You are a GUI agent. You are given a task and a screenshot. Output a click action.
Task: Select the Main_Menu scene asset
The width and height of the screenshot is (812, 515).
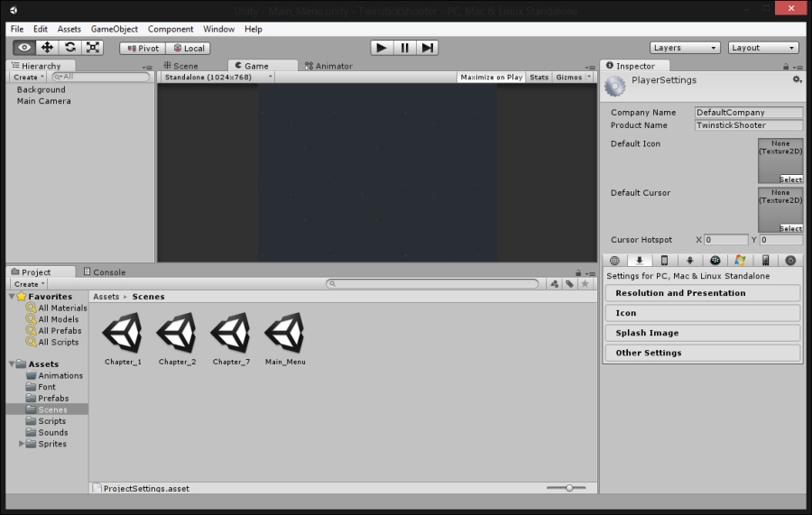coord(285,338)
